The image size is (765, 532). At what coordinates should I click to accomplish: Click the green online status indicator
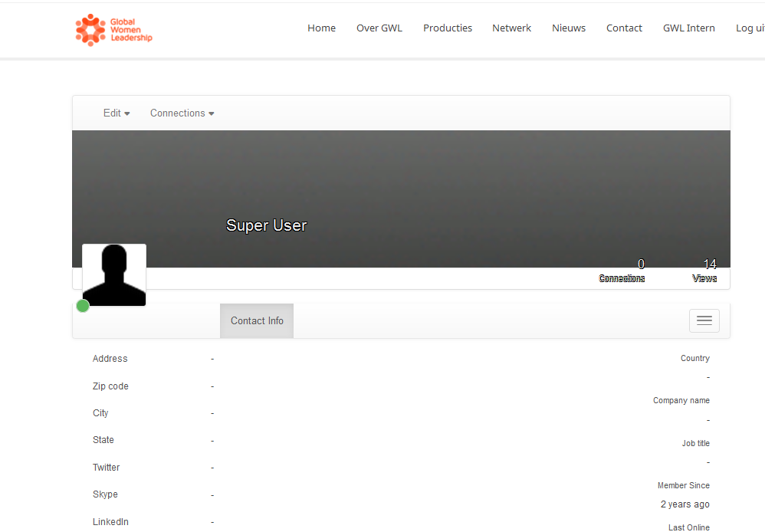[x=83, y=306]
